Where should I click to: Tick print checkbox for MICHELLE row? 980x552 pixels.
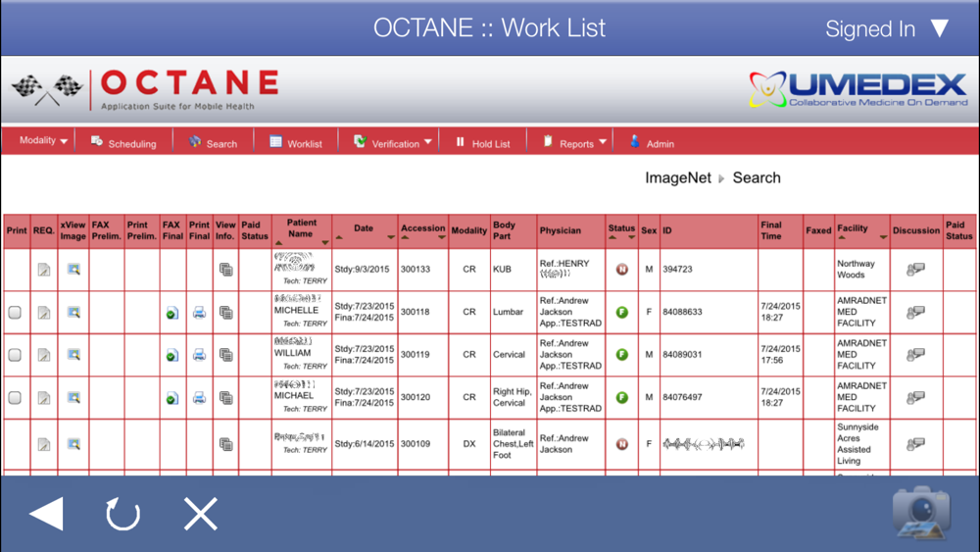15,312
